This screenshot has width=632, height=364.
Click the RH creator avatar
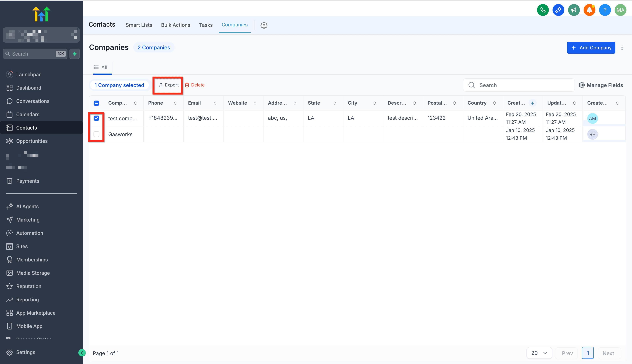(x=592, y=135)
